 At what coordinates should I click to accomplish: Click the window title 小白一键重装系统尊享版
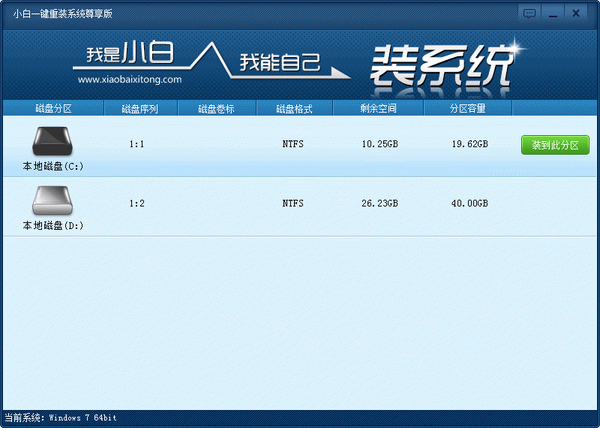(63, 14)
